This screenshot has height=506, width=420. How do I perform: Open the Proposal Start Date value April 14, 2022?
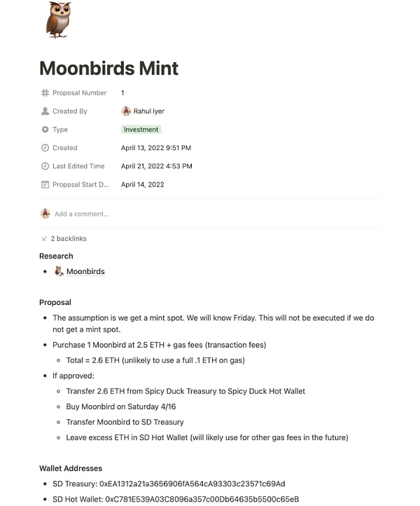pos(143,185)
